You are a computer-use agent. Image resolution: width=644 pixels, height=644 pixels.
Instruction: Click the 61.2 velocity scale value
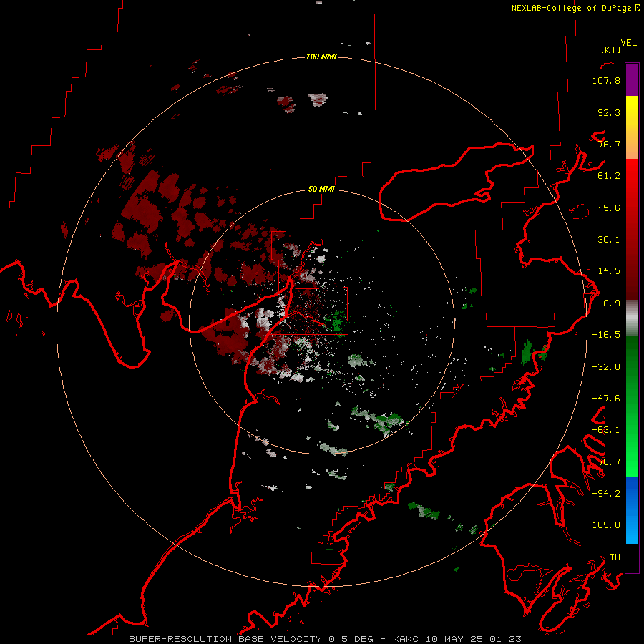click(x=609, y=176)
